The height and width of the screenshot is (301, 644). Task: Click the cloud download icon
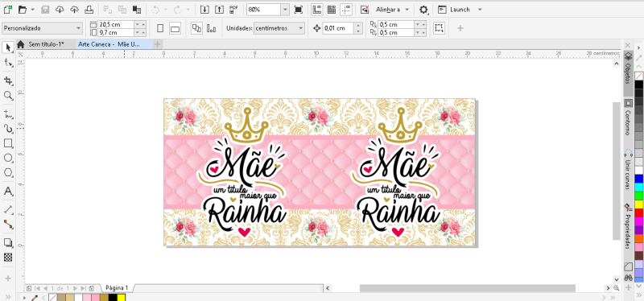(x=60, y=9)
